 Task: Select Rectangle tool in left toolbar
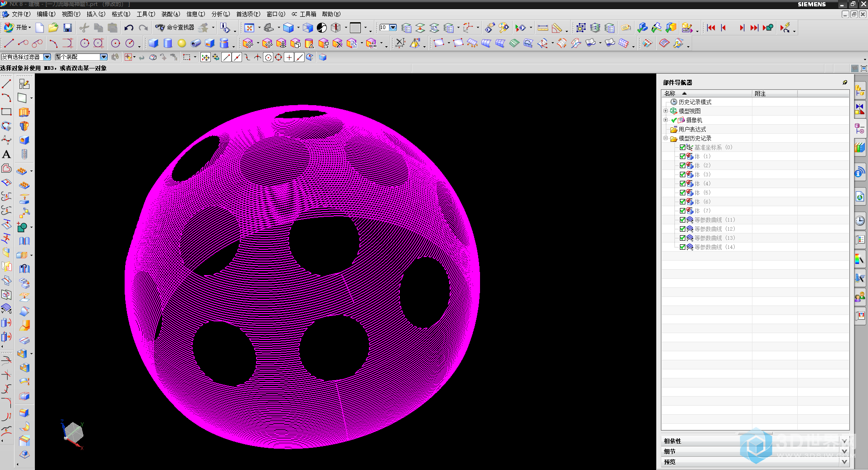[6, 112]
